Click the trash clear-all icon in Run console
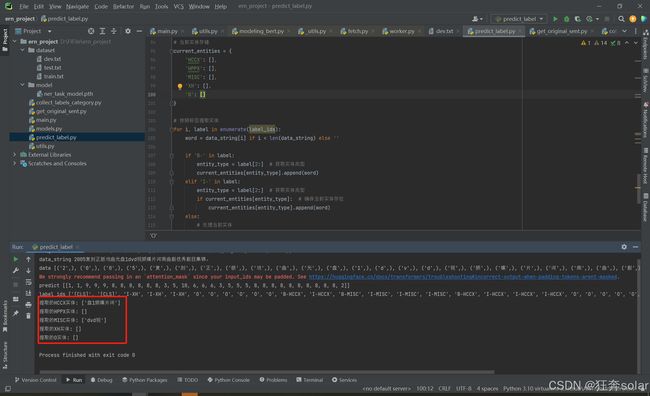650x396 pixels. click(28, 316)
